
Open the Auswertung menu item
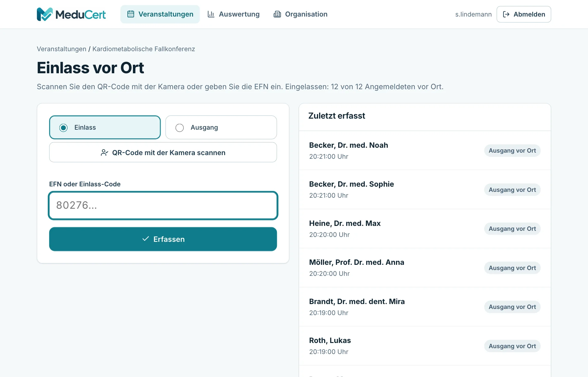233,14
